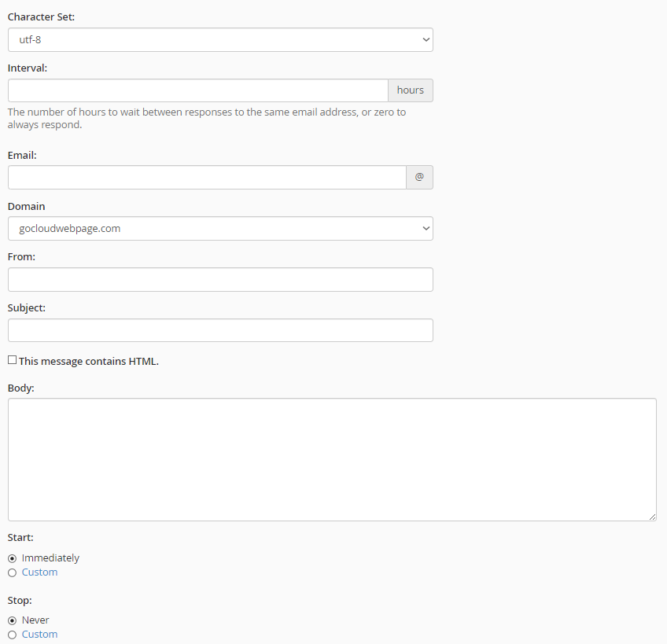The width and height of the screenshot is (667, 644).
Task: Select the Never stop radio button
Action: coord(13,620)
